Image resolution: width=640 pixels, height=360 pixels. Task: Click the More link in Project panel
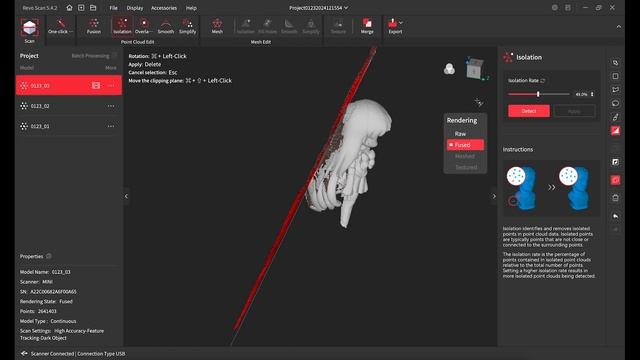111,68
